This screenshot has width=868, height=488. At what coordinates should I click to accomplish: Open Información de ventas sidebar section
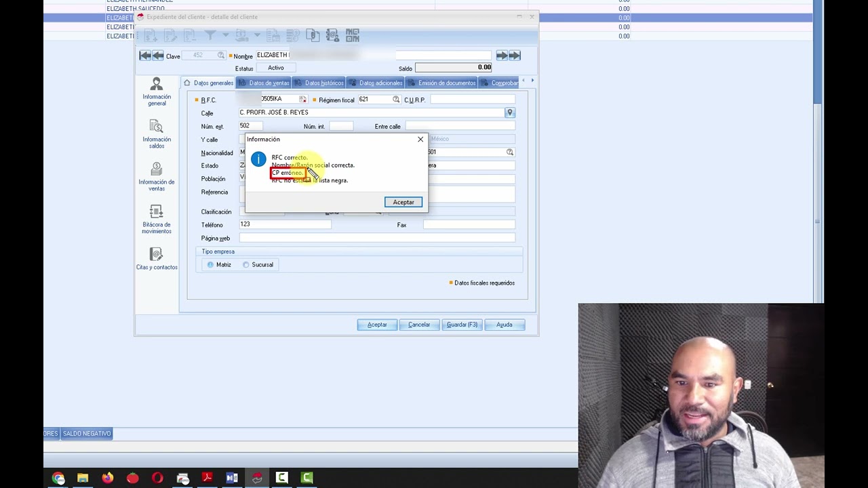(157, 177)
